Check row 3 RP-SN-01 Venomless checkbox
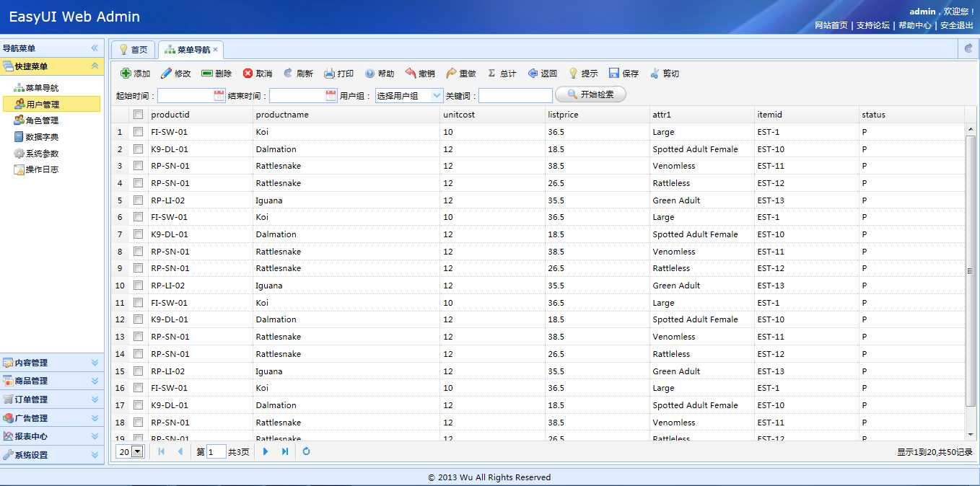This screenshot has height=486, width=980. tap(138, 166)
